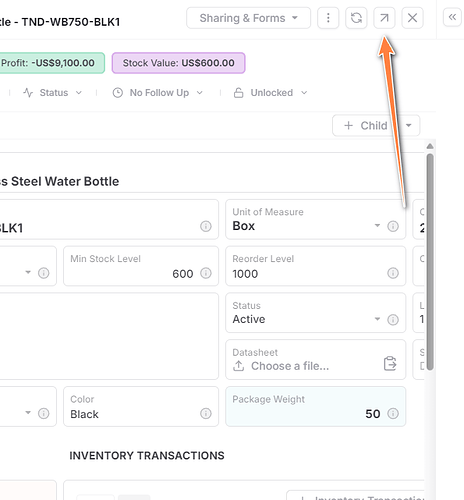This screenshot has width=464, height=500.
Task: Click the refresh record icon
Action: (x=356, y=18)
